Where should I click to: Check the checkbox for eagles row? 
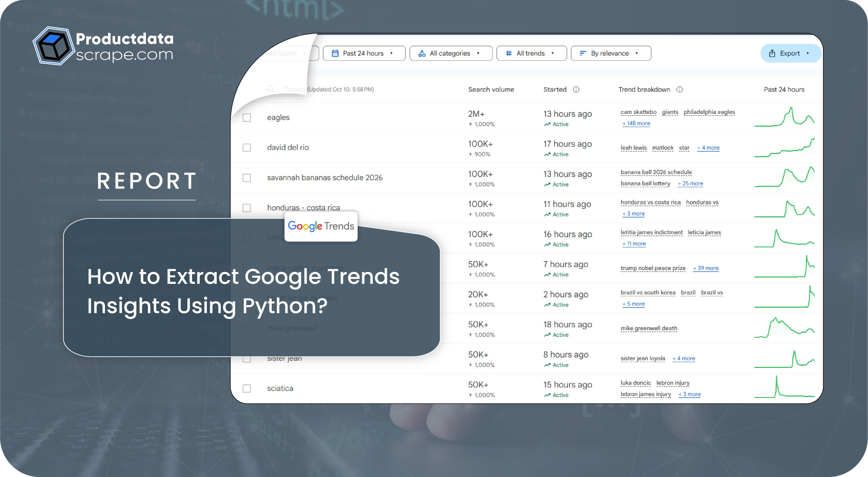(x=247, y=118)
